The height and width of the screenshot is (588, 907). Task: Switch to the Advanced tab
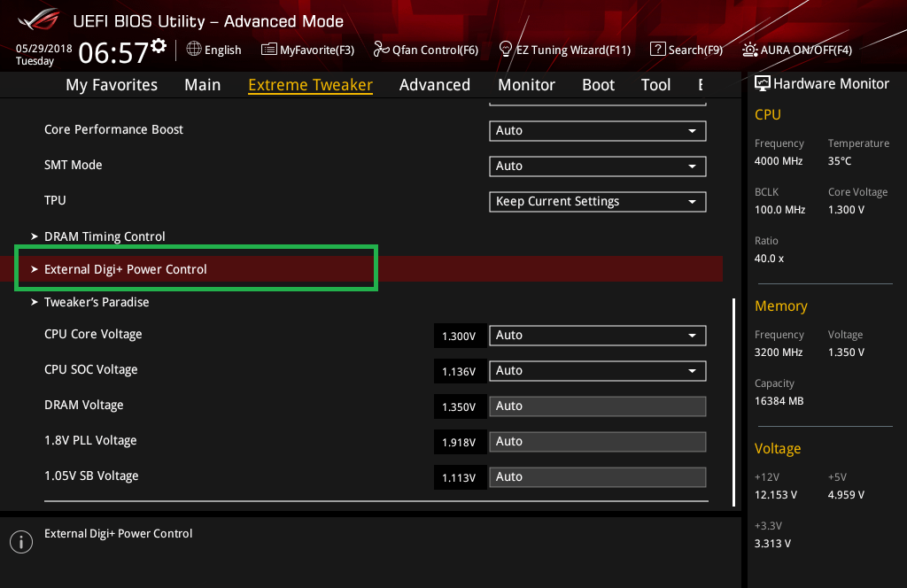pyautogui.click(x=434, y=85)
